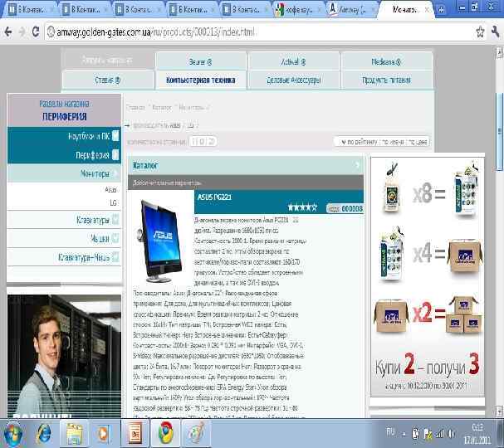Expand icon next to Мышки
Screen dimensions: 504x448
click(x=115, y=238)
